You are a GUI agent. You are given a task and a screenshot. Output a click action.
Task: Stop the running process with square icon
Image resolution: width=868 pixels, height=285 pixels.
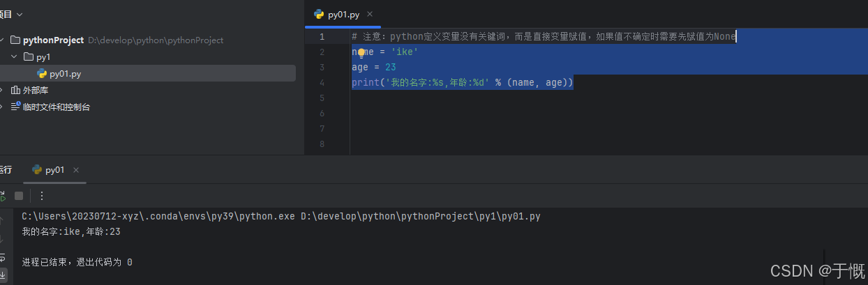click(19, 196)
